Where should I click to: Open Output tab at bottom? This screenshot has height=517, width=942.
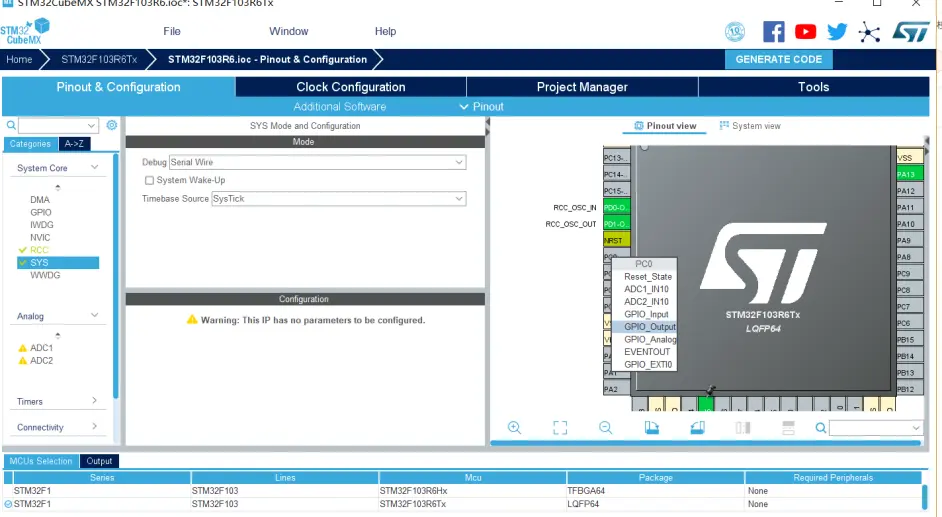coord(99,461)
